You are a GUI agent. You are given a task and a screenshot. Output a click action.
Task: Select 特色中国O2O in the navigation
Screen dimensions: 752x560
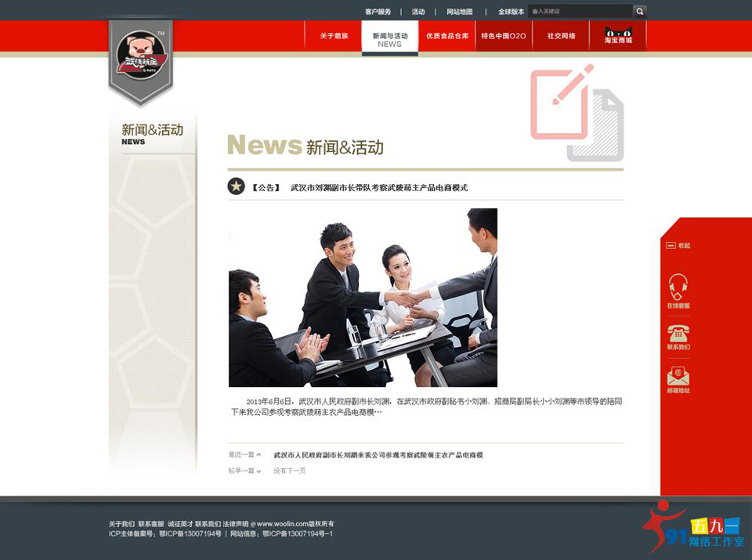[x=502, y=35]
